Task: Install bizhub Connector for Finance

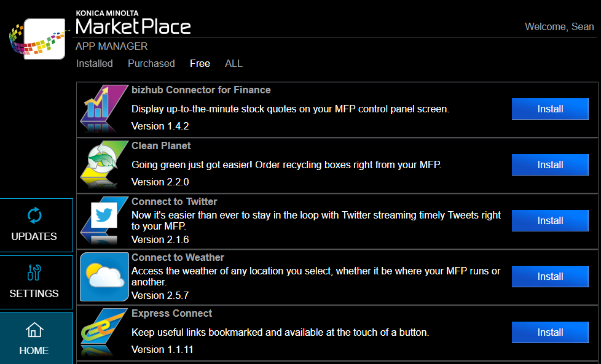Action: point(550,109)
